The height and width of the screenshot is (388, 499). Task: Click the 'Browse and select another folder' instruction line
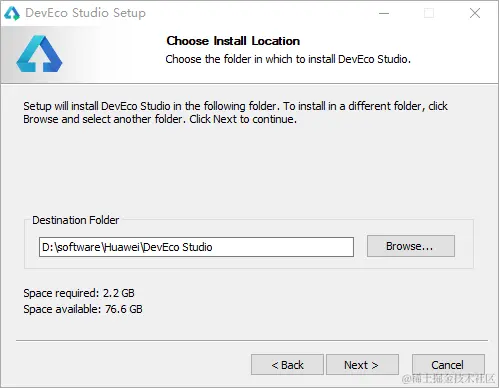tap(160, 119)
